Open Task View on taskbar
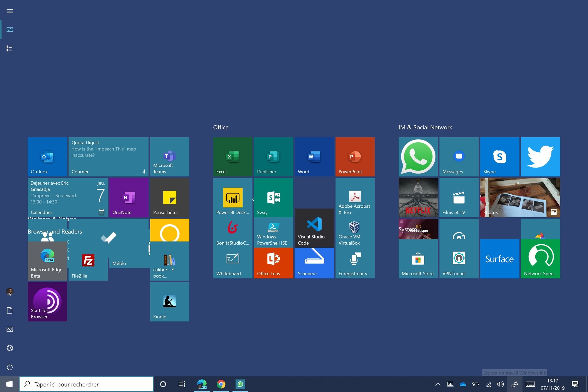Screen dimensions: 588x392 pyautogui.click(x=182, y=384)
